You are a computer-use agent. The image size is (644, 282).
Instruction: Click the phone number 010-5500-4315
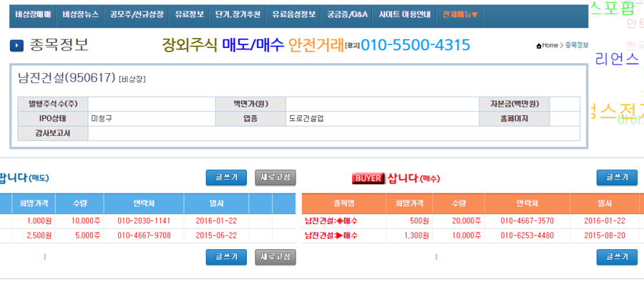pyautogui.click(x=415, y=45)
